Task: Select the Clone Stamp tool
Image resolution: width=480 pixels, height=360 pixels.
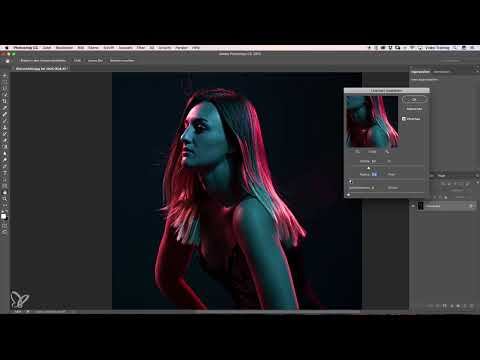Action: click(5, 127)
